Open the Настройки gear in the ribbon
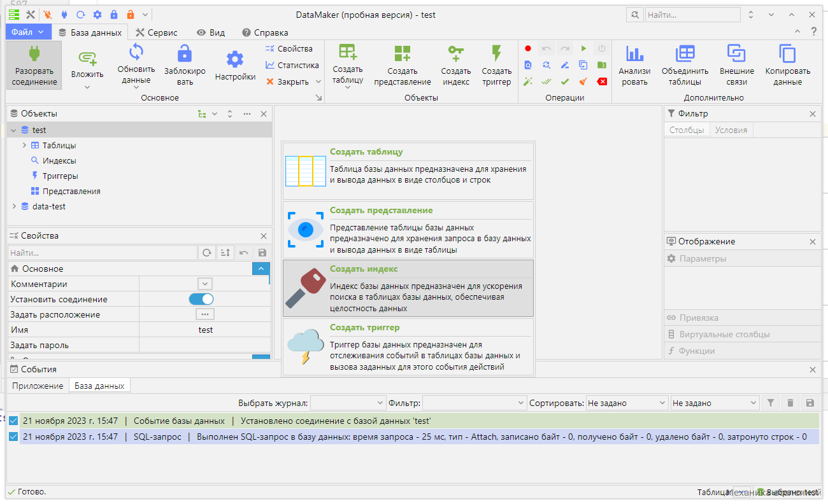The width and height of the screenshot is (828, 504). pyautogui.click(x=235, y=65)
